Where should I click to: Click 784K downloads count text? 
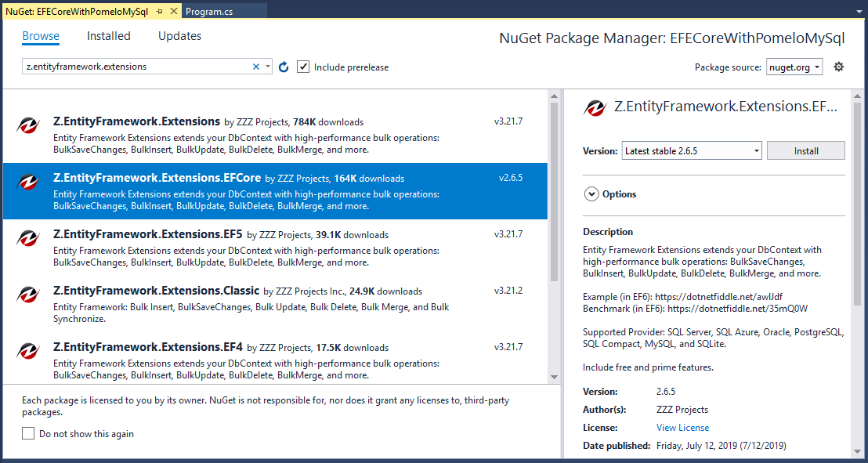coord(328,122)
